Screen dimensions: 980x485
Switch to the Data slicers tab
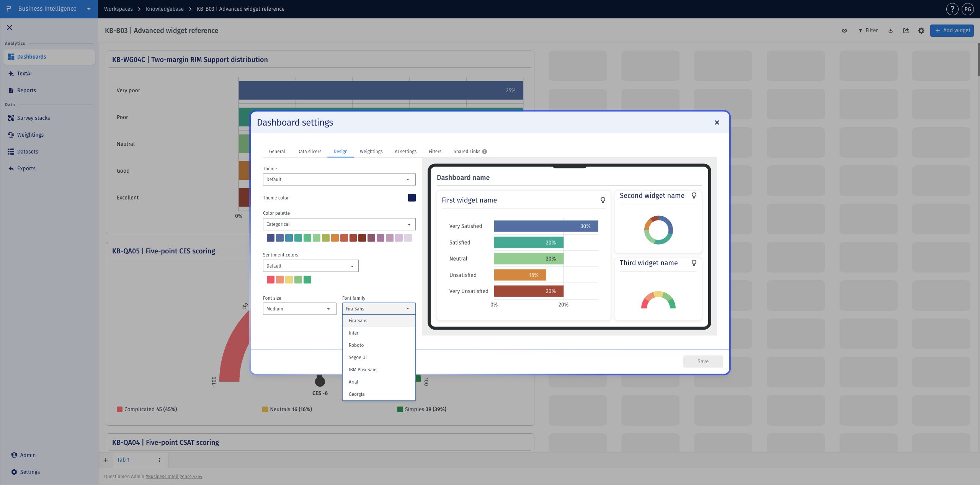point(309,152)
